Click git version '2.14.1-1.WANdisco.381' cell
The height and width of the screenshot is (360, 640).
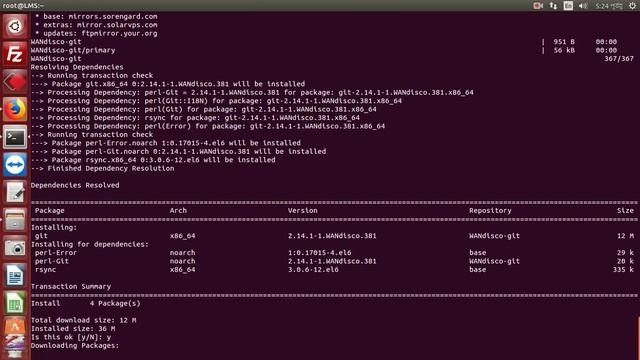332,236
